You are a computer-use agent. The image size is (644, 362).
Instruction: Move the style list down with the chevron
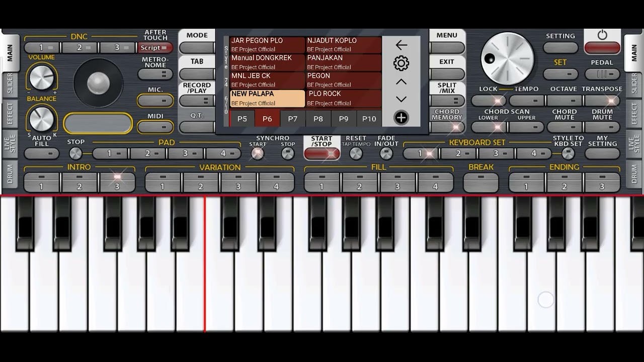tap(401, 99)
